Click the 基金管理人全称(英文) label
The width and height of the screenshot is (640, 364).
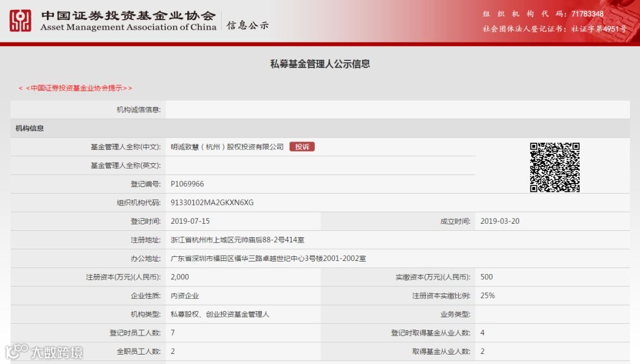(125, 166)
